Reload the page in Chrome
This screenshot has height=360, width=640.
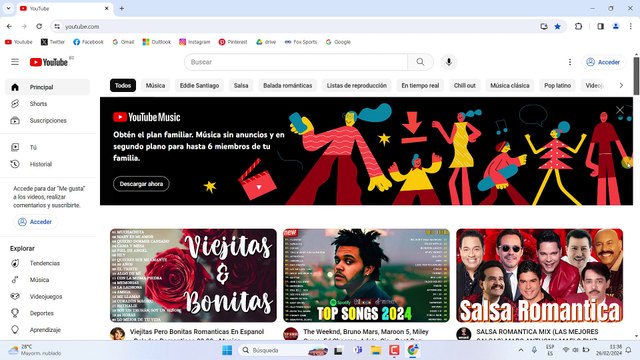(x=39, y=27)
